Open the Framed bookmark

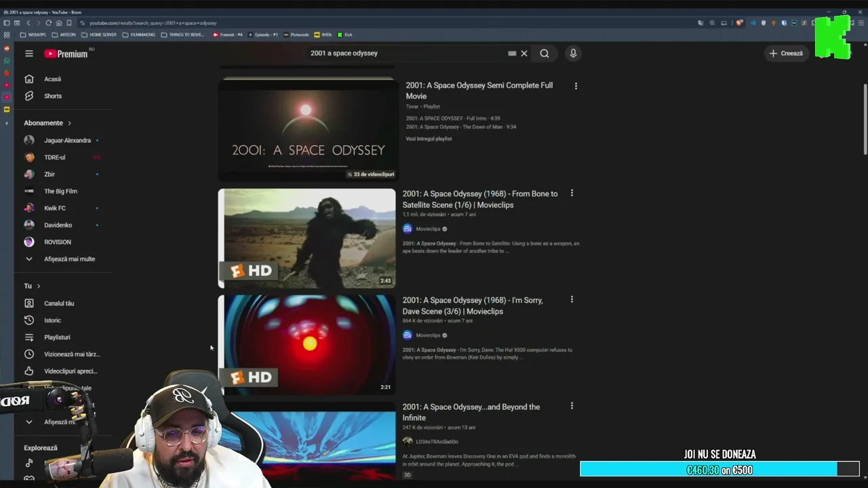[227, 35]
